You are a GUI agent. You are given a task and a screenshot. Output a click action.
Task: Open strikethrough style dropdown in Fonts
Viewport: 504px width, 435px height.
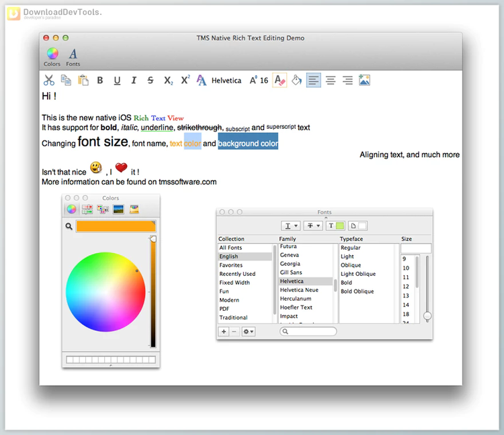313,226
